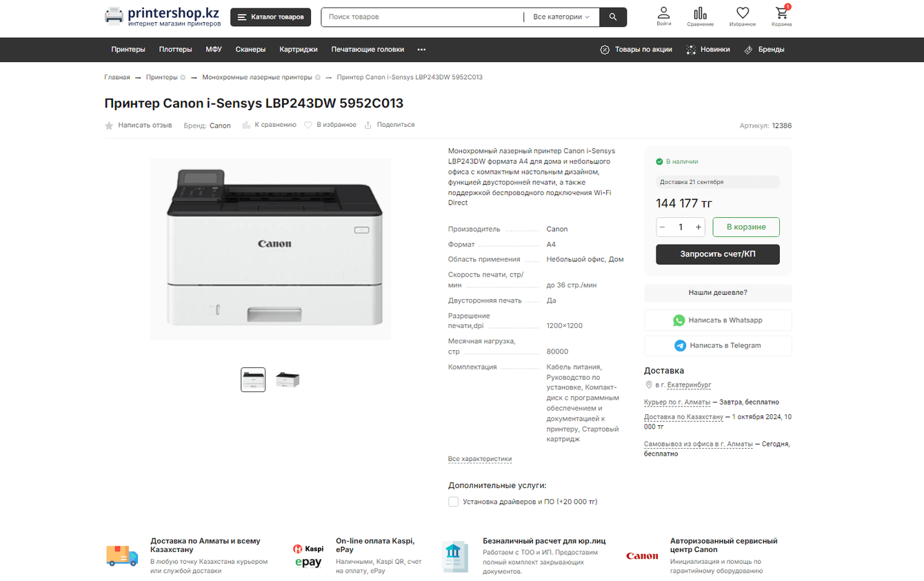Expand the three-dots more menu in the navigation bar

coord(421,50)
